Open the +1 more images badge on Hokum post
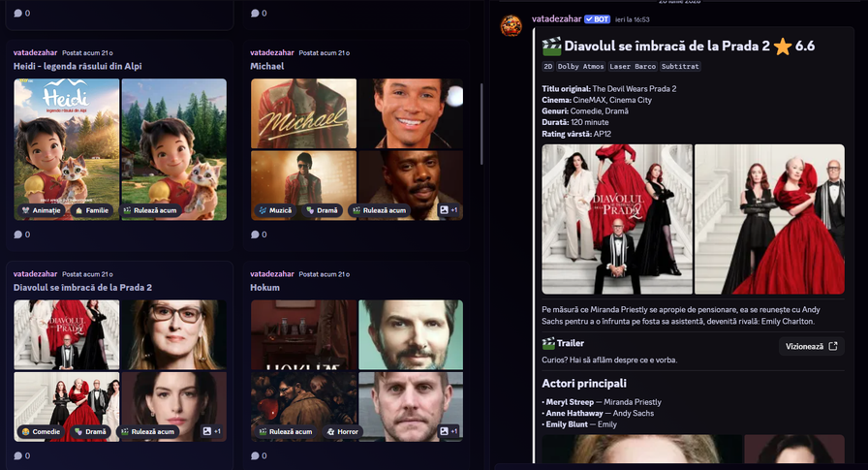Viewport: 868px width, 470px height. click(449, 431)
